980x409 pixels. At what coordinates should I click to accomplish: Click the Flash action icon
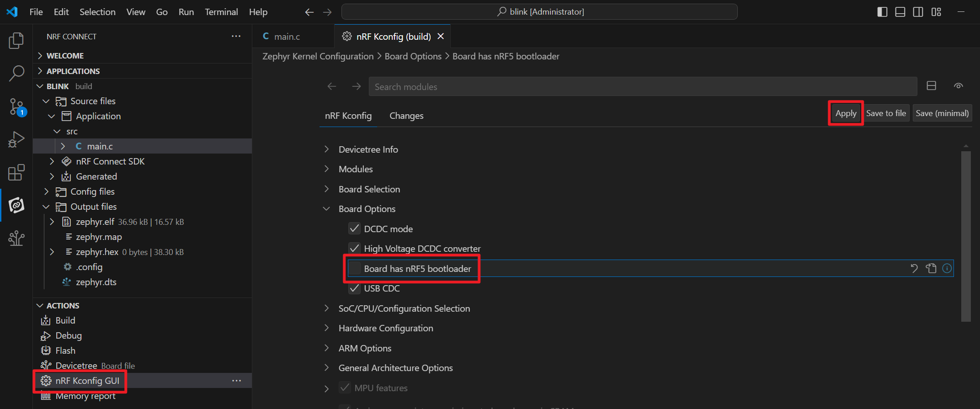[x=46, y=351]
